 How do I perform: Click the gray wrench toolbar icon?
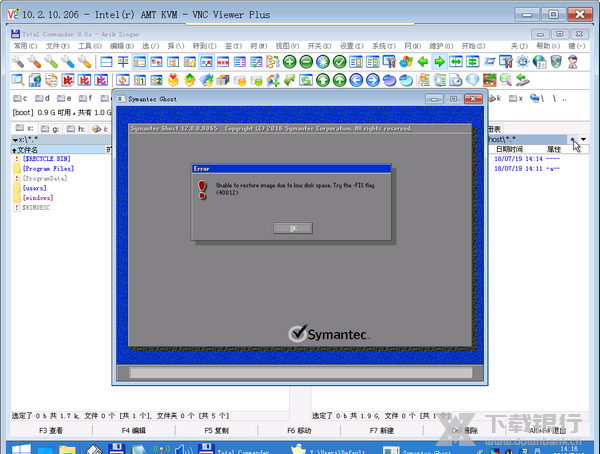pos(18,62)
